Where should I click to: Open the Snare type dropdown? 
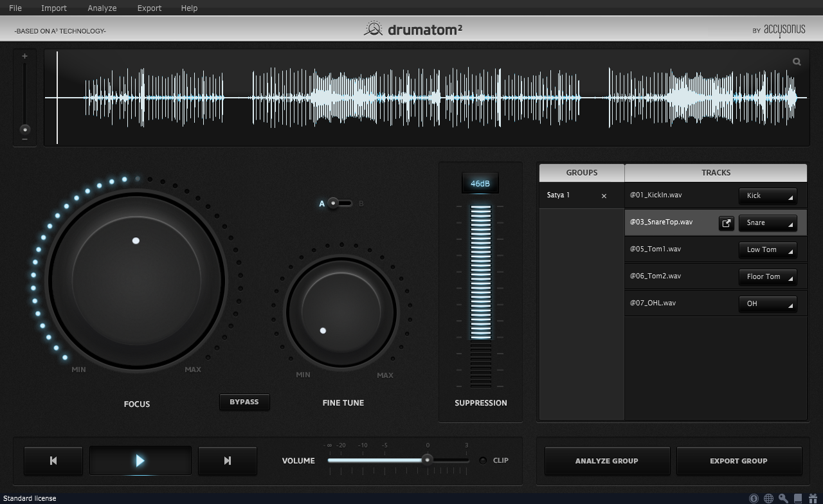pos(768,223)
